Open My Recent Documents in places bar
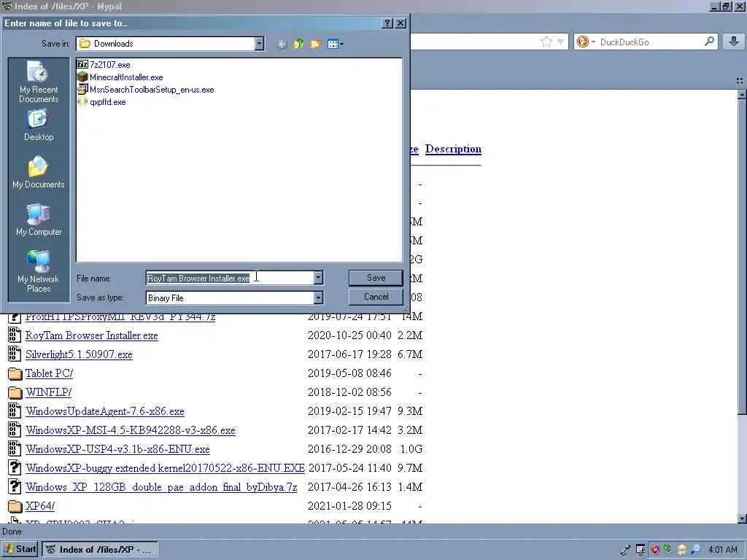 (x=39, y=82)
